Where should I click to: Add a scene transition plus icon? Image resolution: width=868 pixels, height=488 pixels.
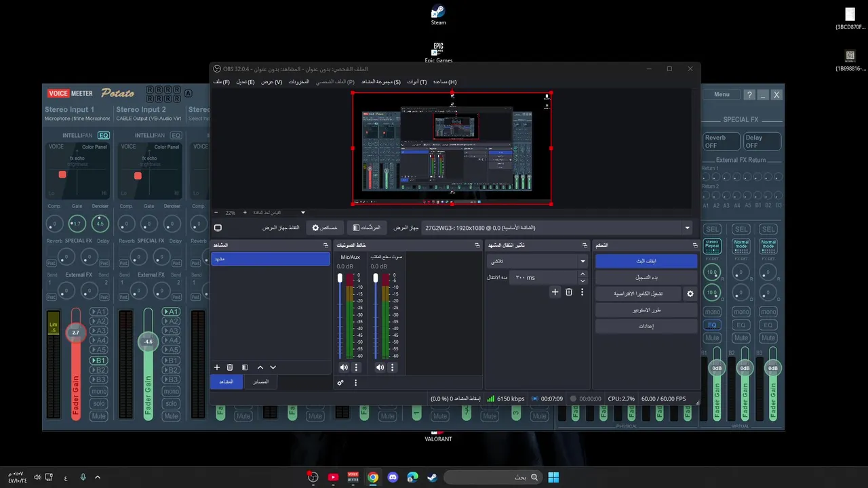555,292
